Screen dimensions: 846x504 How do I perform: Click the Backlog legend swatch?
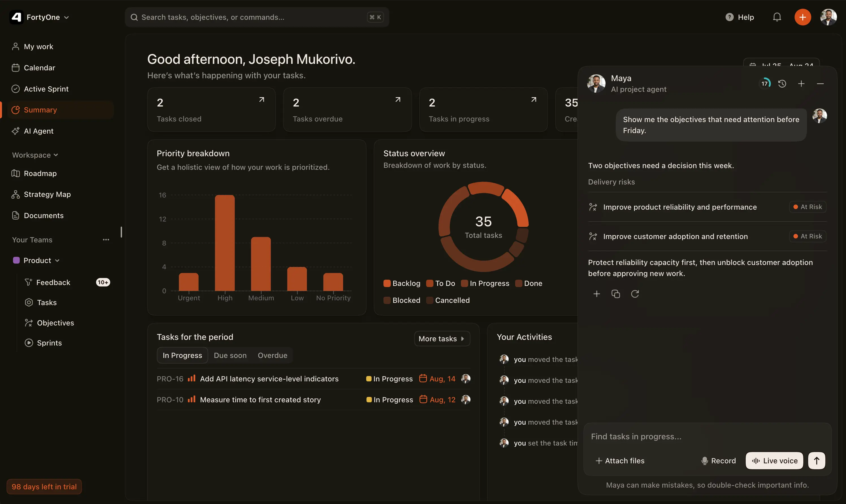point(387,283)
